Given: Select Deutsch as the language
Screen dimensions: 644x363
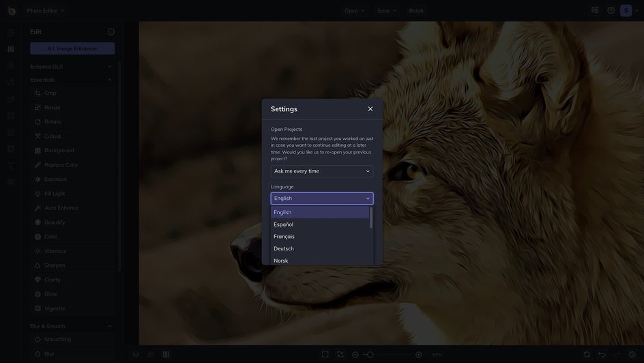Looking at the screenshot, I should click(x=319, y=248).
